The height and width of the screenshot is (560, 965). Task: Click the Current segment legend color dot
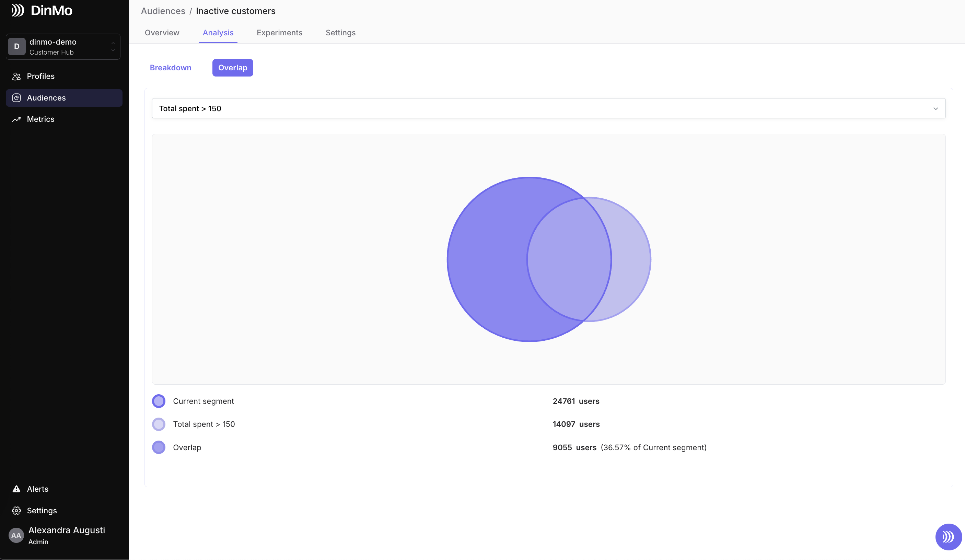(159, 401)
